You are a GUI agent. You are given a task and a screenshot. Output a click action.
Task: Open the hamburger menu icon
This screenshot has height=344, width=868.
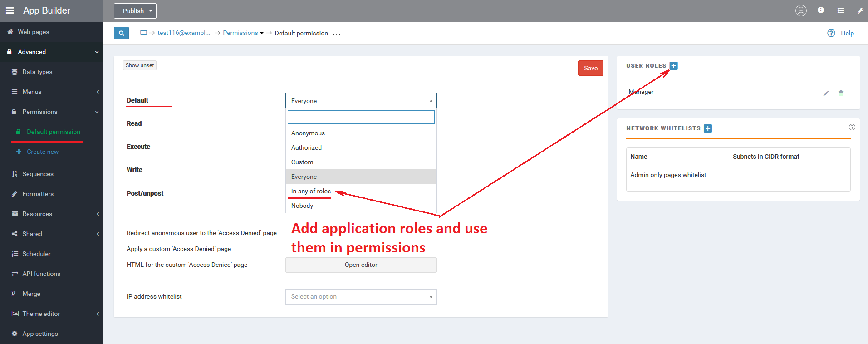click(10, 10)
